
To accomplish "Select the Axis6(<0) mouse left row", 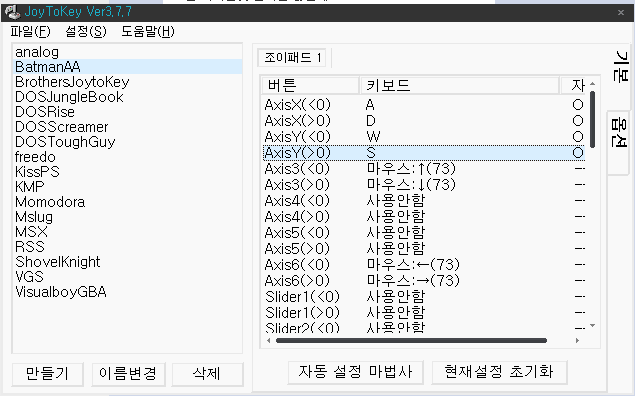I will (424, 264).
